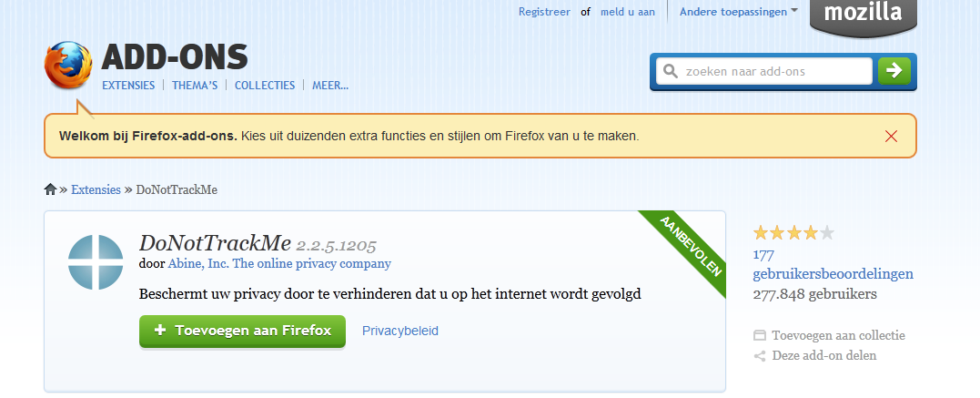
Task: Click the star rating display
Action: tap(793, 233)
